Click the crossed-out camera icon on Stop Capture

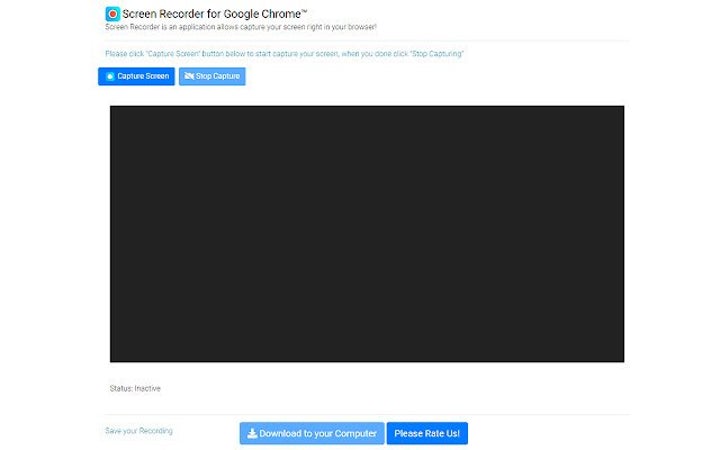(x=189, y=76)
